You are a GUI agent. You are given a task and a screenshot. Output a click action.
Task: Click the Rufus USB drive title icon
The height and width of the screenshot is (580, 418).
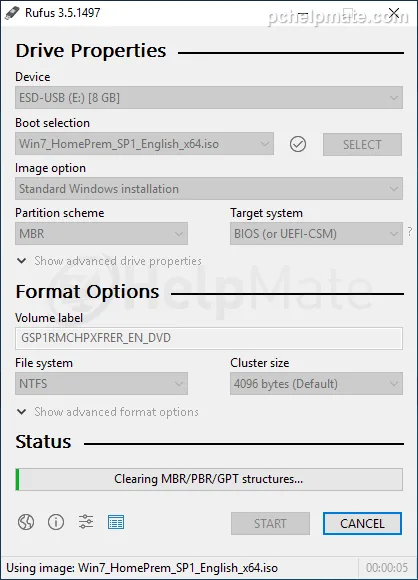[12, 13]
